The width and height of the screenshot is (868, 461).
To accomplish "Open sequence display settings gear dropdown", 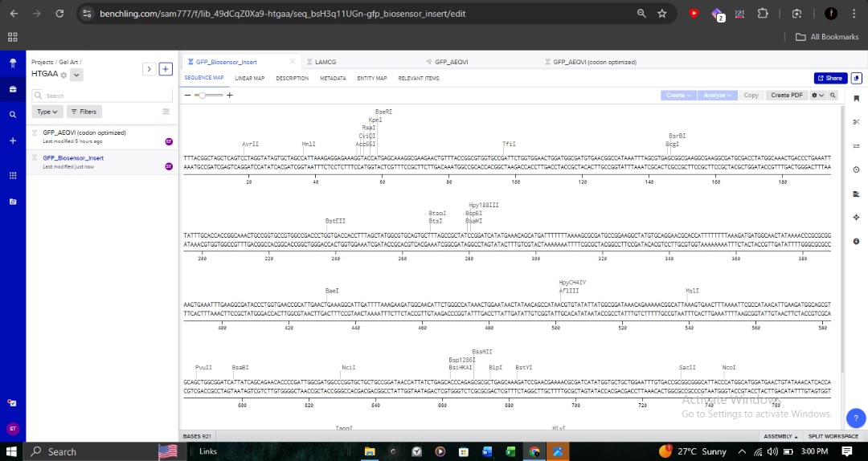I will tap(817, 96).
